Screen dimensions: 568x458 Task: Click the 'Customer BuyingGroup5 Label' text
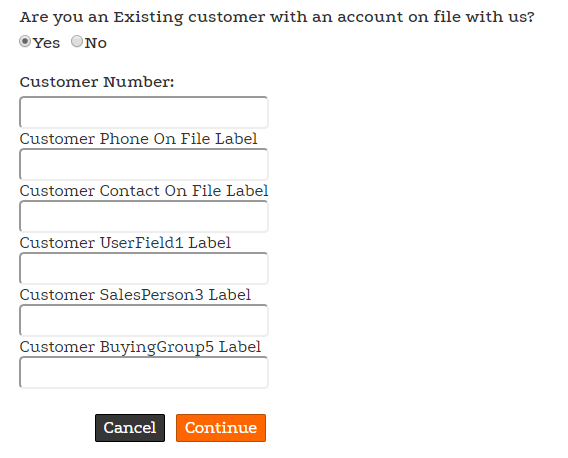point(140,347)
